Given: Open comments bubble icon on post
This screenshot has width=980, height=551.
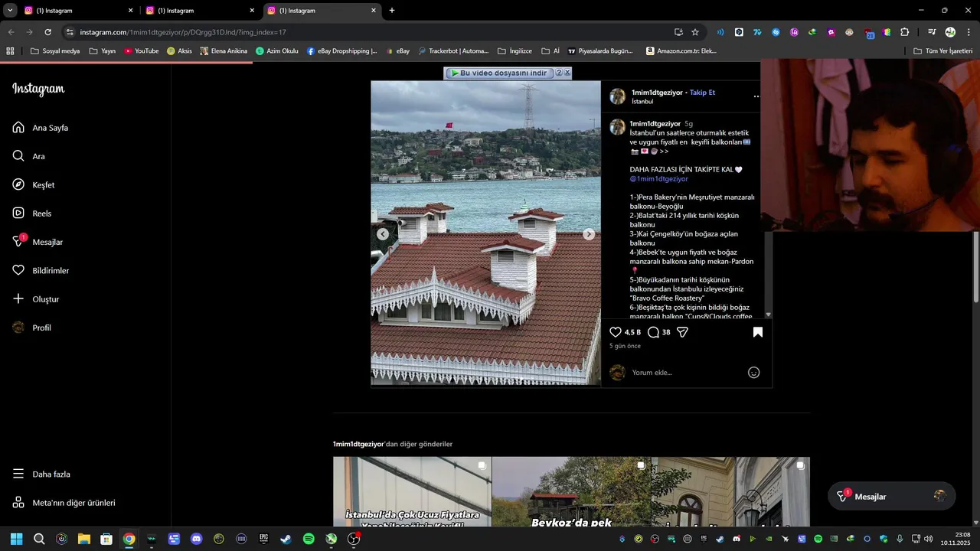Looking at the screenshot, I should pos(653,332).
